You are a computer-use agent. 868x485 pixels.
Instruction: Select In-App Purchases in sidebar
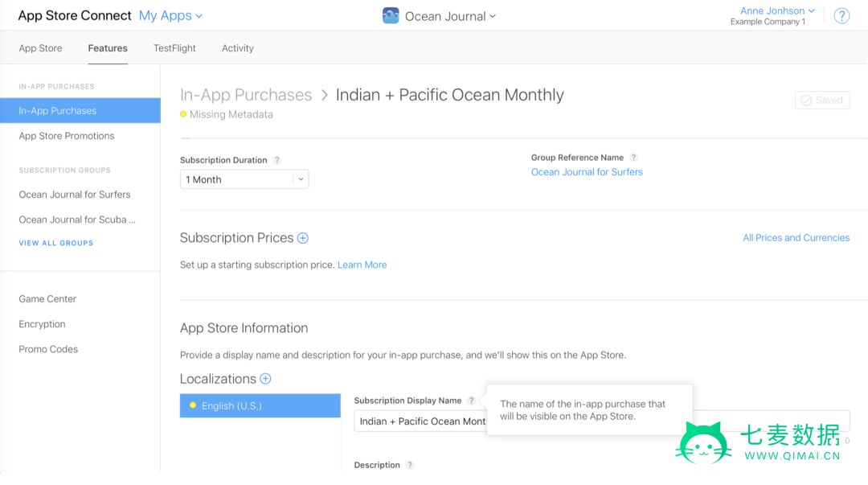[x=80, y=110]
